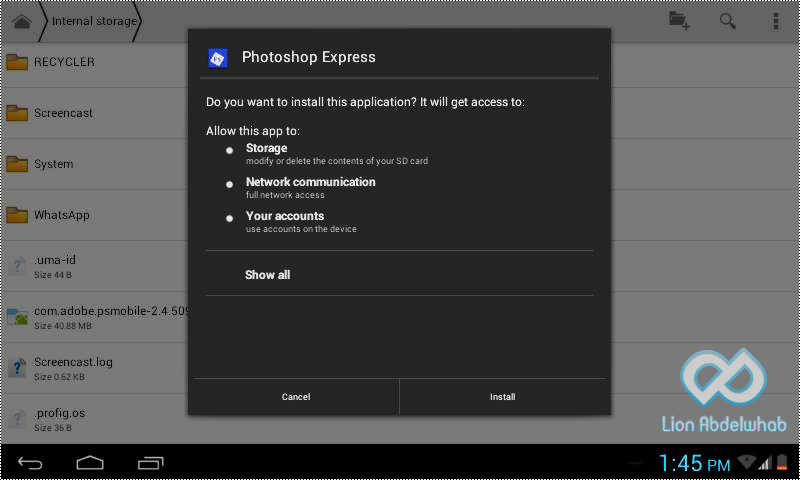The width and height of the screenshot is (800, 480).
Task: Tap the RECYCLER folder icon
Action: coord(17,62)
